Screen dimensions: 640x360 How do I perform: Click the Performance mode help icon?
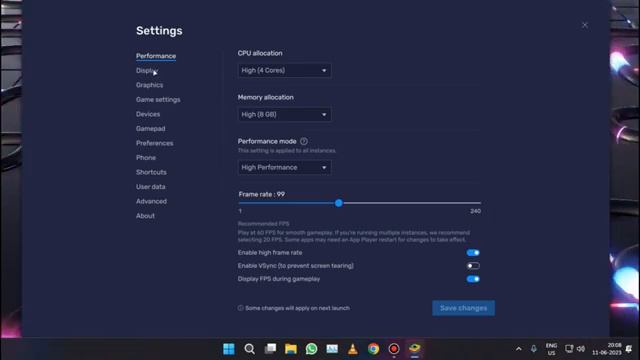click(304, 141)
